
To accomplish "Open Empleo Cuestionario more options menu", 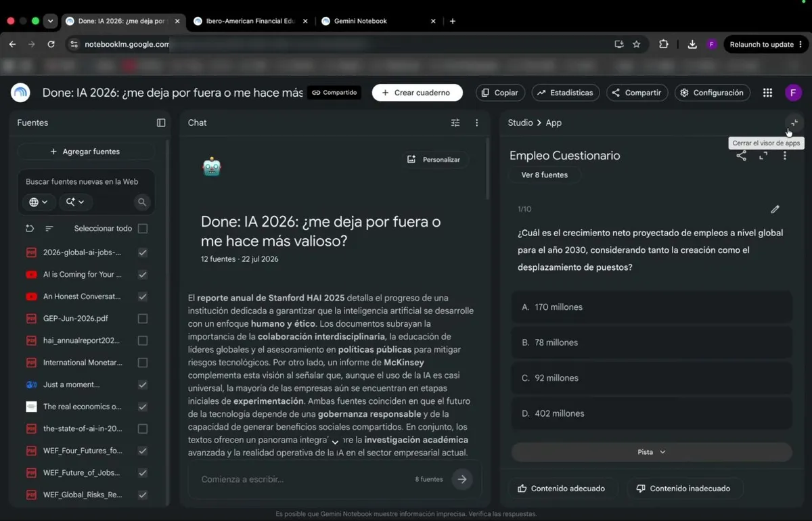I will [785, 156].
